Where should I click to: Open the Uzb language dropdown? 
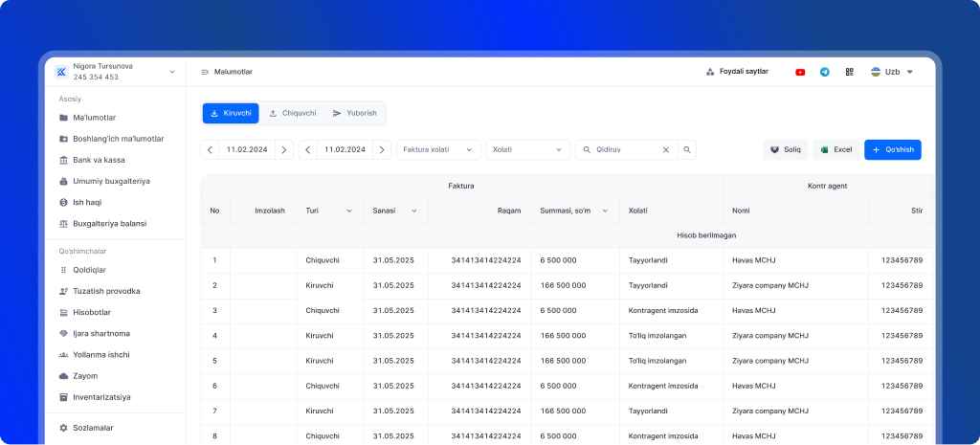point(893,72)
